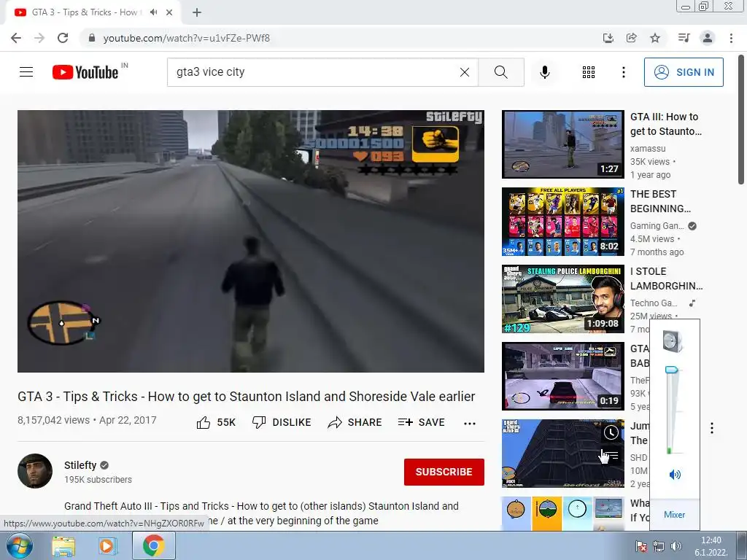This screenshot has width=747, height=560.
Task: Add fifth video to queue
Action: [x=611, y=456]
